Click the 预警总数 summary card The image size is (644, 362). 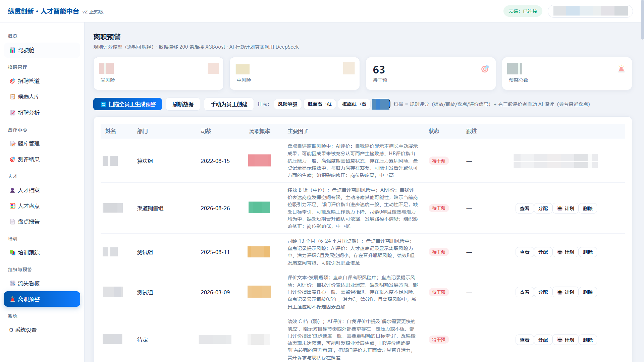[567, 73]
